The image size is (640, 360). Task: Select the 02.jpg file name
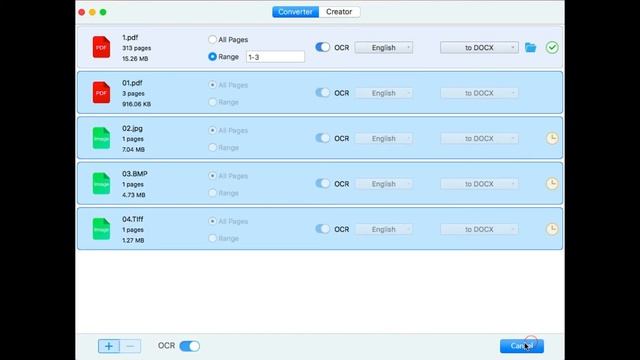click(x=132, y=128)
